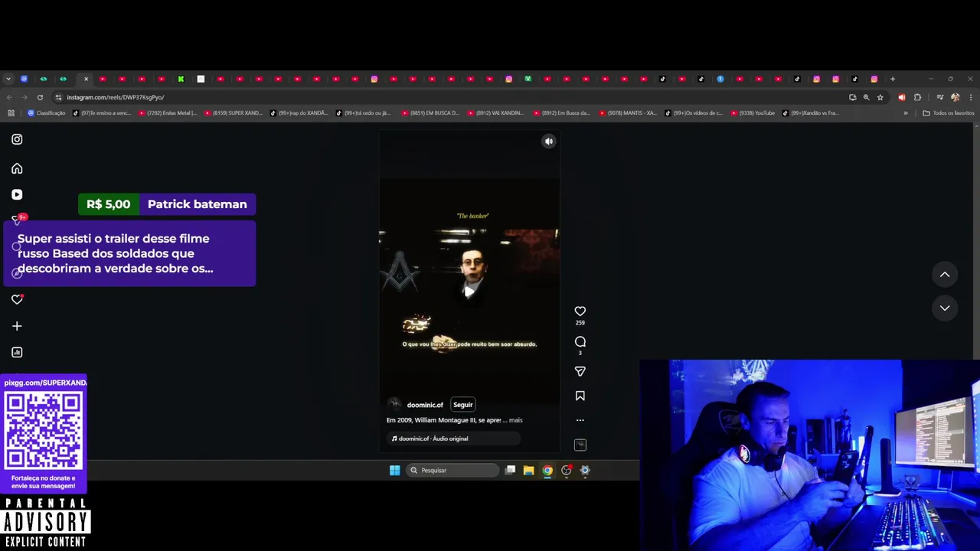Open the (9338) YouTube bookmark
This screenshot has width=980, height=551.
[x=753, y=113]
